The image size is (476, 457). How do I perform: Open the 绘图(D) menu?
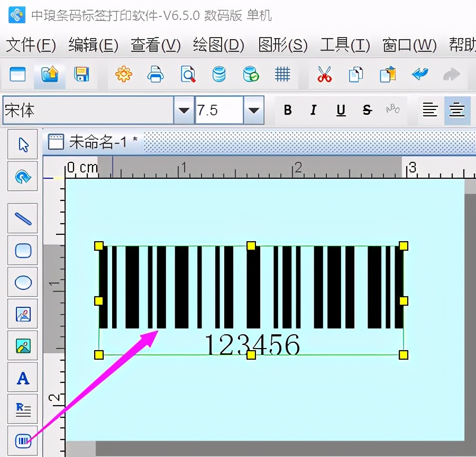click(x=218, y=46)
